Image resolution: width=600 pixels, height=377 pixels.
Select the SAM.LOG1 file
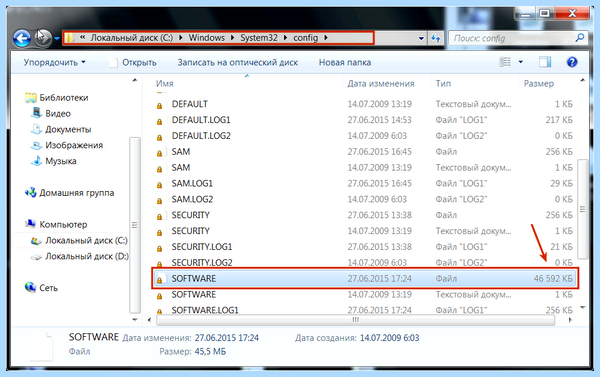[x=192, y=184]
